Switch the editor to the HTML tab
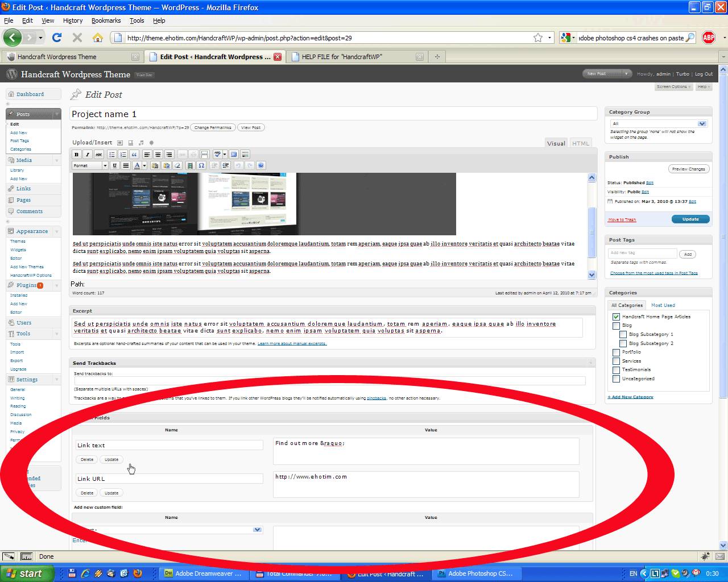 point(581,143)
